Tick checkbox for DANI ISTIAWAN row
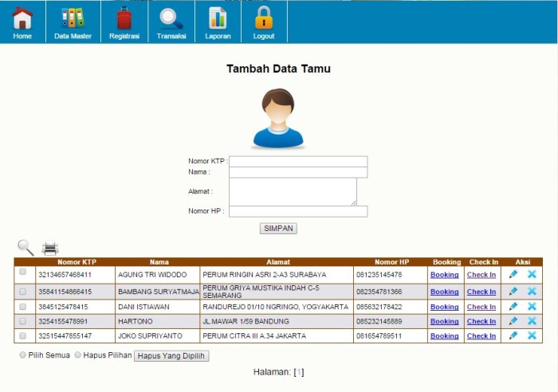Image resolution: width=558 pixels, height=392 pixels. [x=23, y=307]
